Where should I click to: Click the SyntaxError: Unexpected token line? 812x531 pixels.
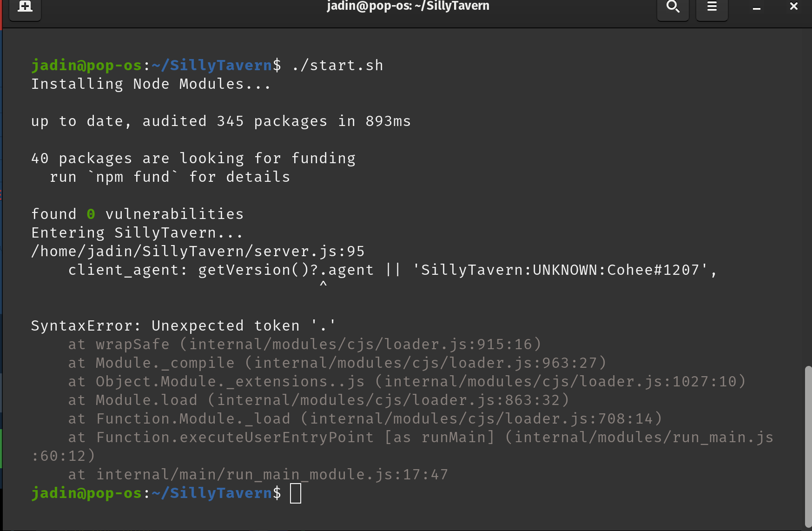click(184, 325)
